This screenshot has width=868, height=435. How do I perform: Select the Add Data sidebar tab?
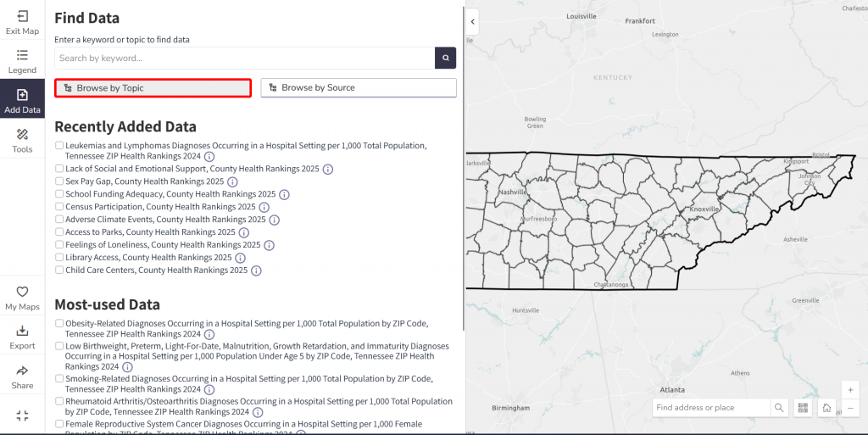click(22, 98)
